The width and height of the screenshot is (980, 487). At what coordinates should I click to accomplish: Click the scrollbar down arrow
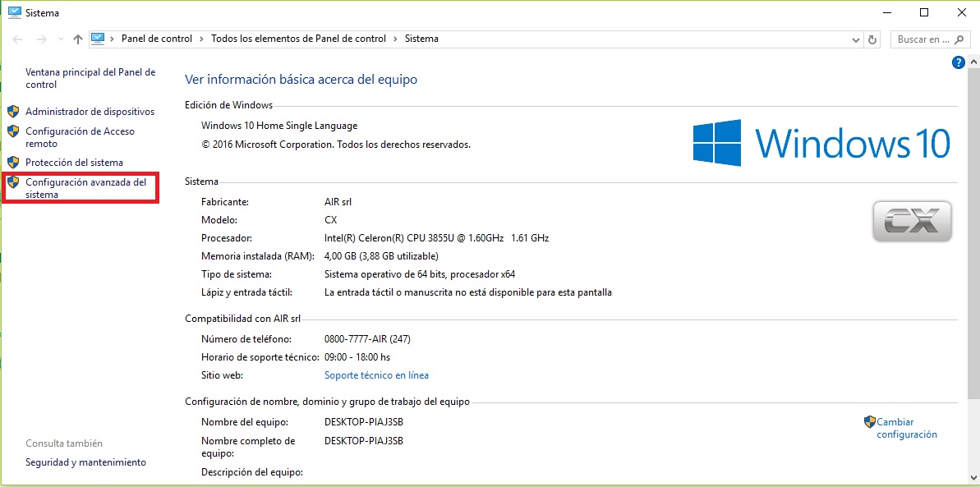(972, 480)
